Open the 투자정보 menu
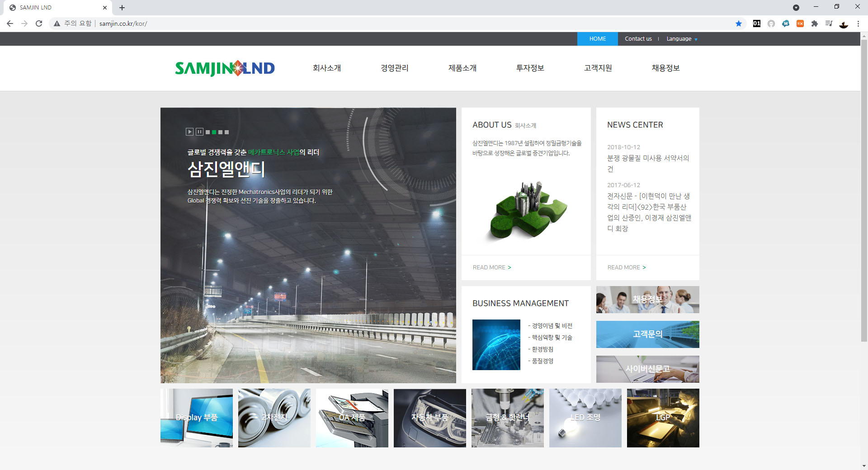 [530, 68]
